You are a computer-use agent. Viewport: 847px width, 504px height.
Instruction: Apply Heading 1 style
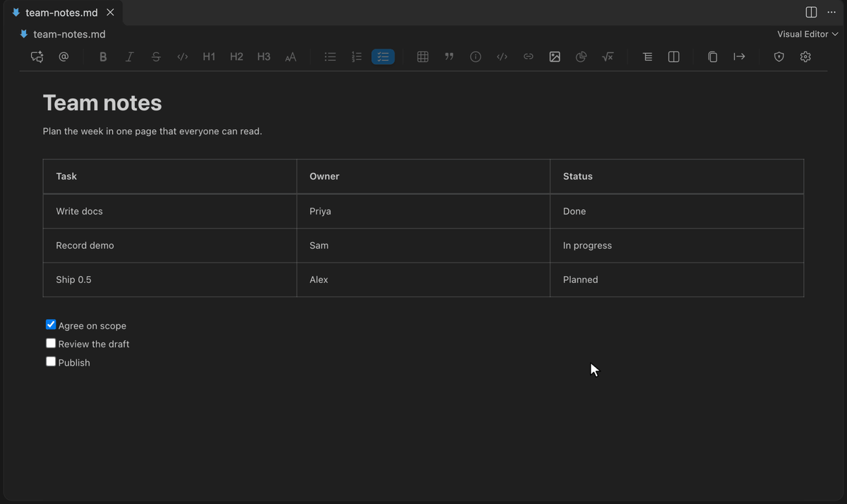click(x=209, y=56)
